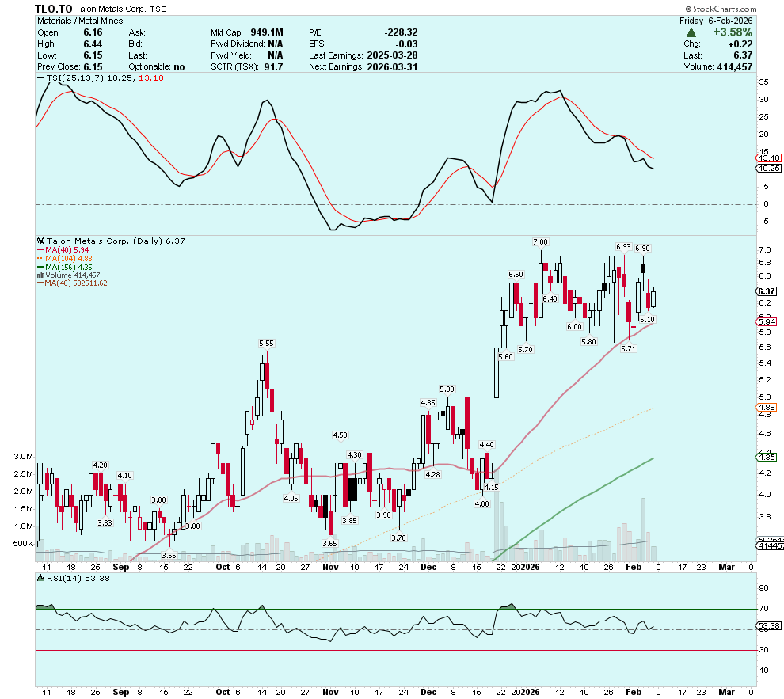Click the MA(104) 4.88 legend entry

[x=65, y=258]
